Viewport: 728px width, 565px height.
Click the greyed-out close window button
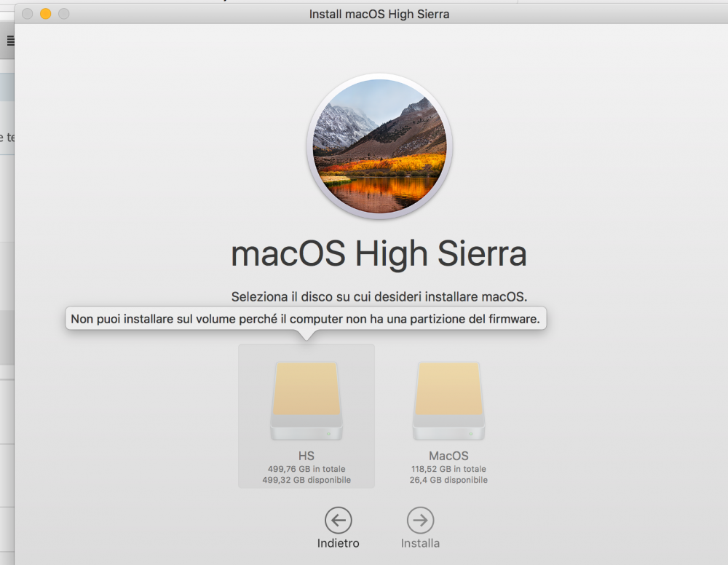pyautogui.click(x=28, y=14)
